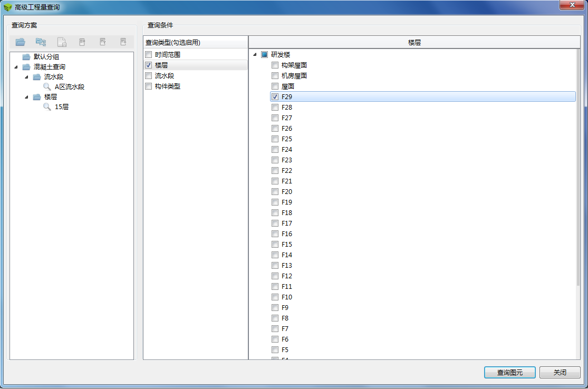Viewport: 588px width, 389px height.
Task: Select the F22 floor label
Action: [x=287, y=170]
